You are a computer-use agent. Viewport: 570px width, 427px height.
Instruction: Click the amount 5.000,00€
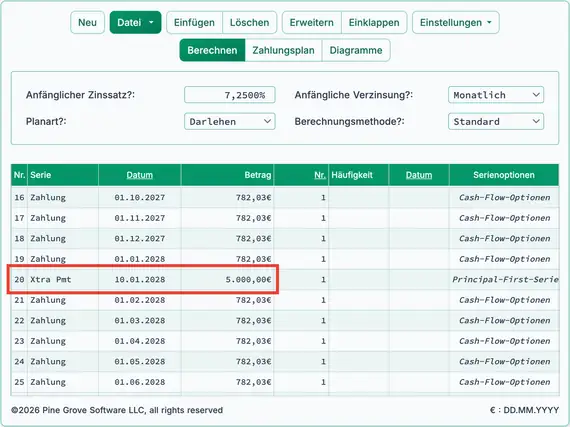[248, 279]
